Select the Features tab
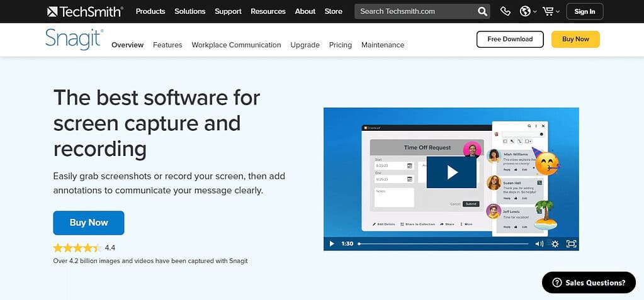 (167, 45)
